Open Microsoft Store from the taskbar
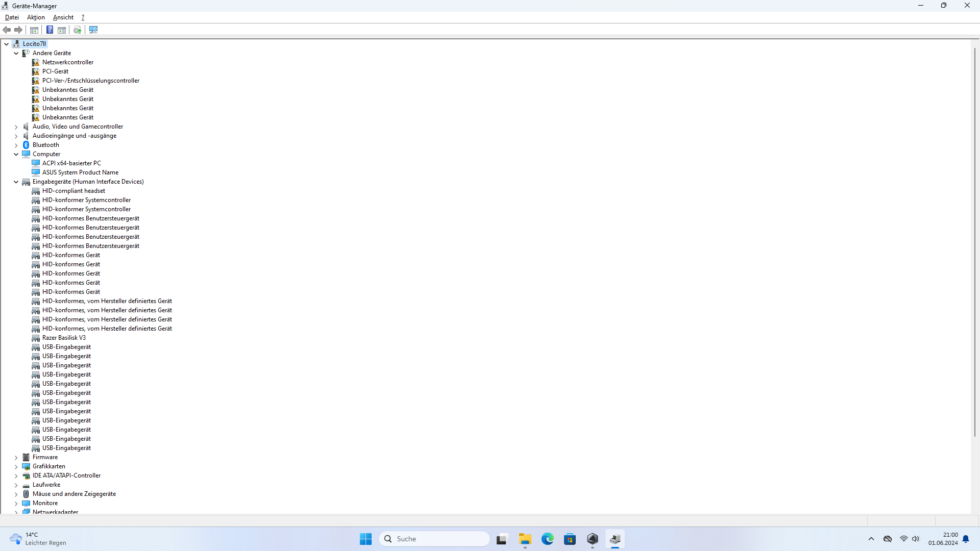This screenshot has height=551, width=980. pos(570,539)
